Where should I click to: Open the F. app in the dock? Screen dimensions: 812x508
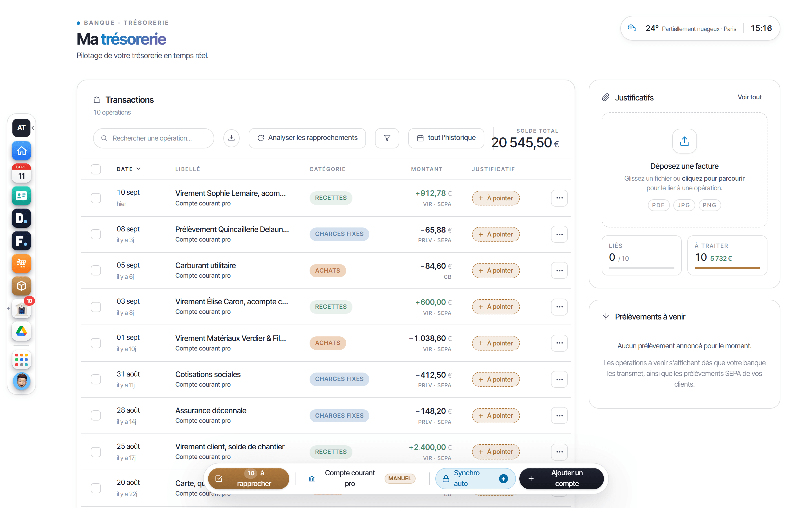[21, 241]
